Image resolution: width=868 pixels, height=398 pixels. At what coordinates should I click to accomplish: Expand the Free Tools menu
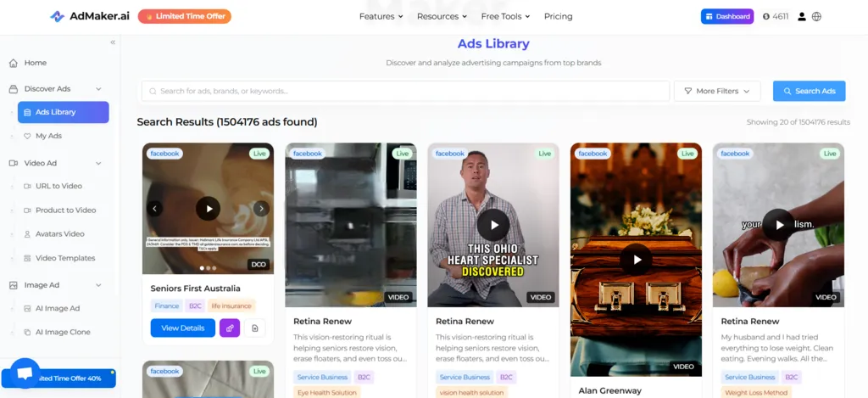505,16
